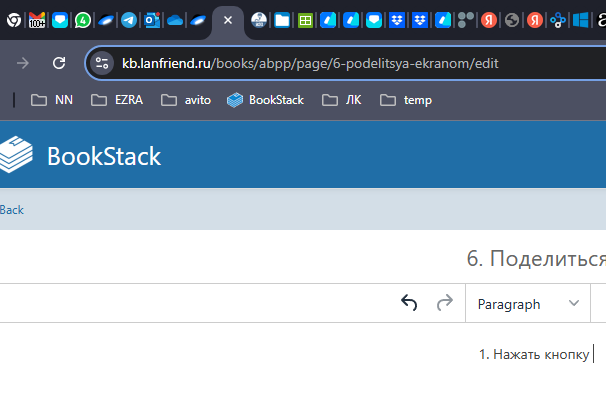The height and width of the screenshot is (407, 606).
Task: Click the redo arrow in editor toolbar
Action: click(x=444, y=304)
